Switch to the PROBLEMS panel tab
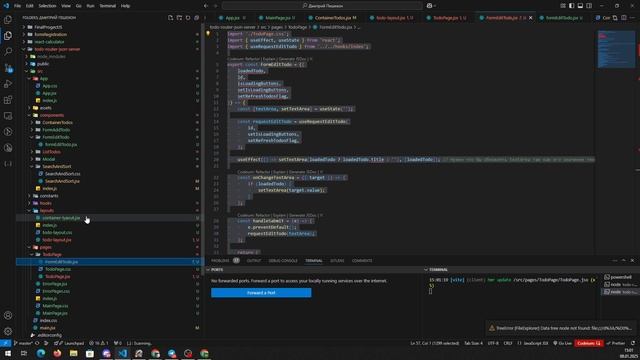The height and width of the screenshot is (360, 640). click(220, 260)
